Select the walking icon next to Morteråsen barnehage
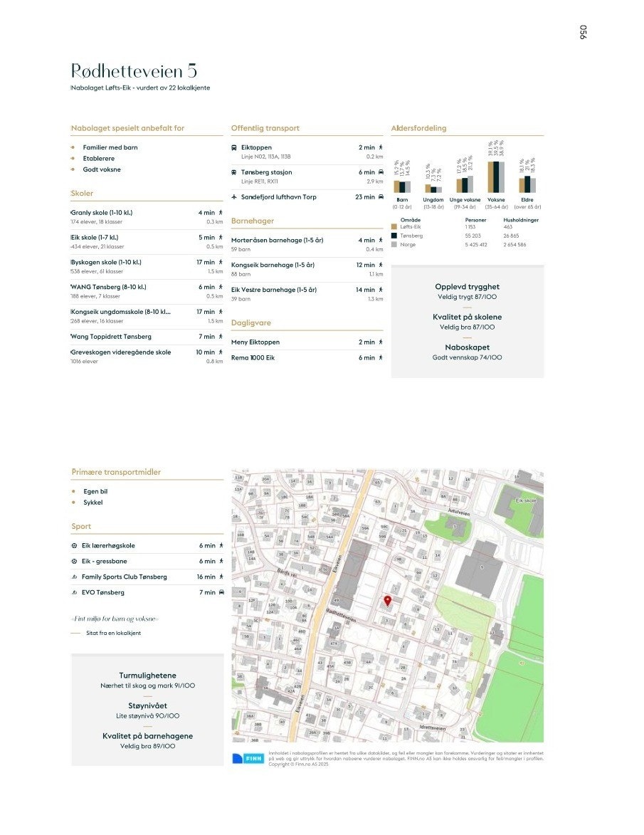Image resolution: width=644 pixels, height=835 pixels. click(x=380, y=240)
